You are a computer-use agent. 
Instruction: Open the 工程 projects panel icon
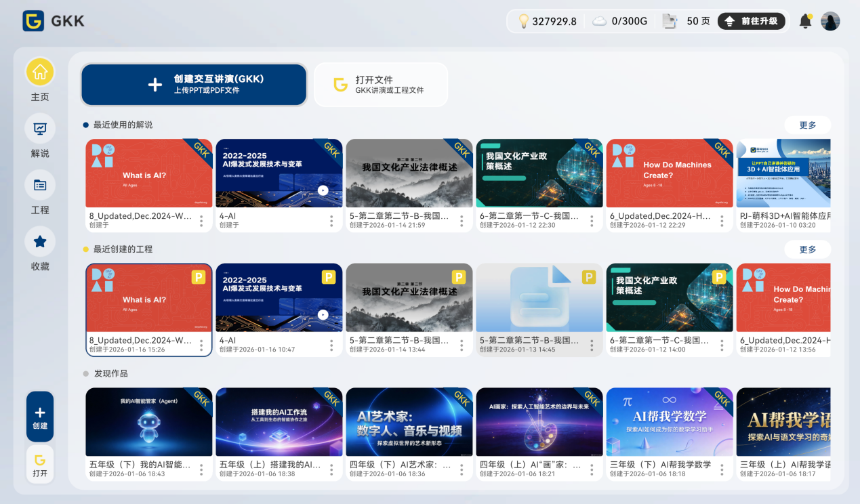pyautogui.click(x=39, y=185)
